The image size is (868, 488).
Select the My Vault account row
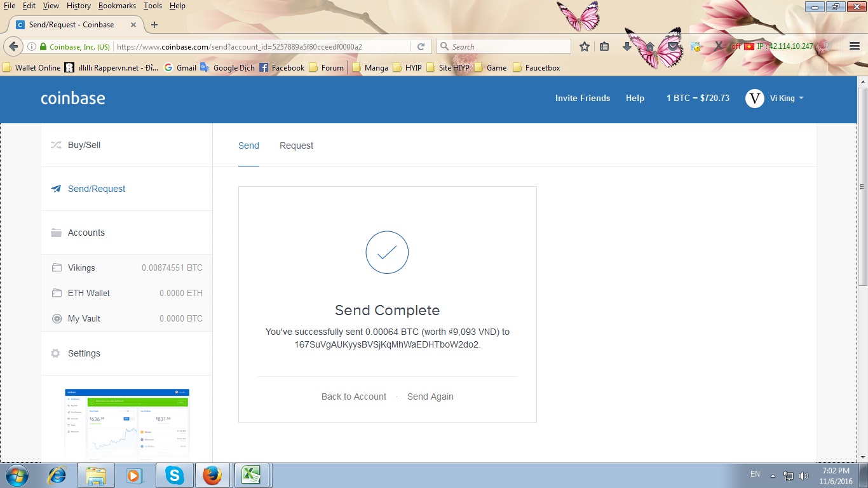127,318
